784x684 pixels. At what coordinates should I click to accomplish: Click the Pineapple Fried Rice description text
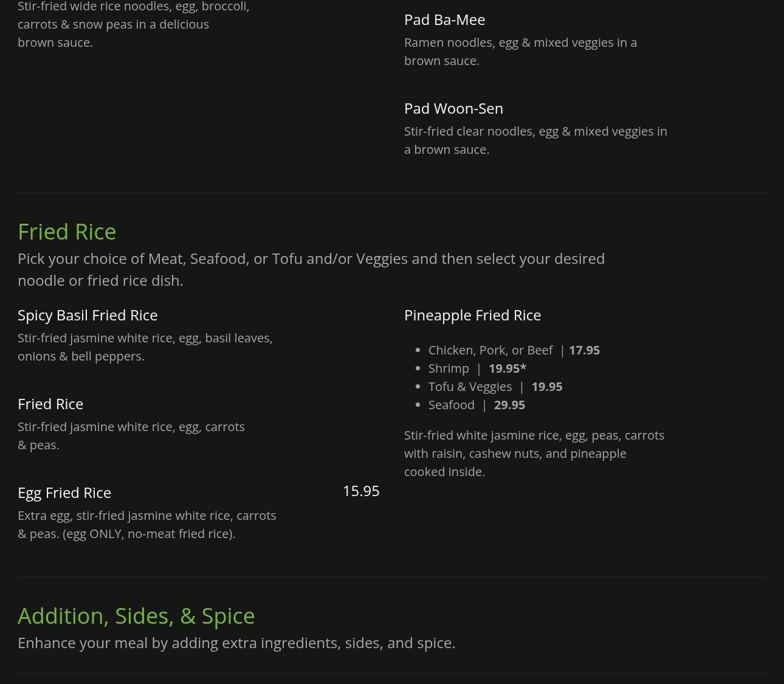534,454
